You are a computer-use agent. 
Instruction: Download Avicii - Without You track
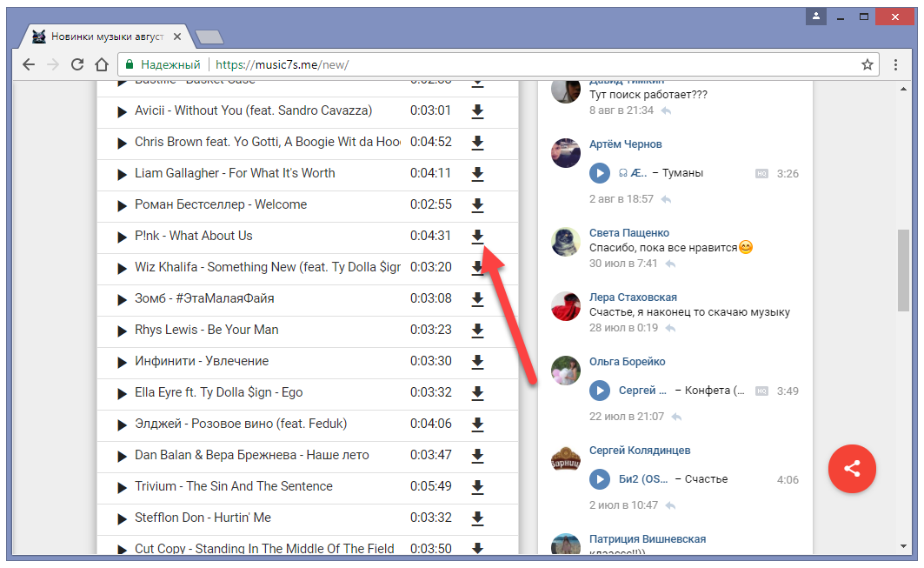[477, 111]
